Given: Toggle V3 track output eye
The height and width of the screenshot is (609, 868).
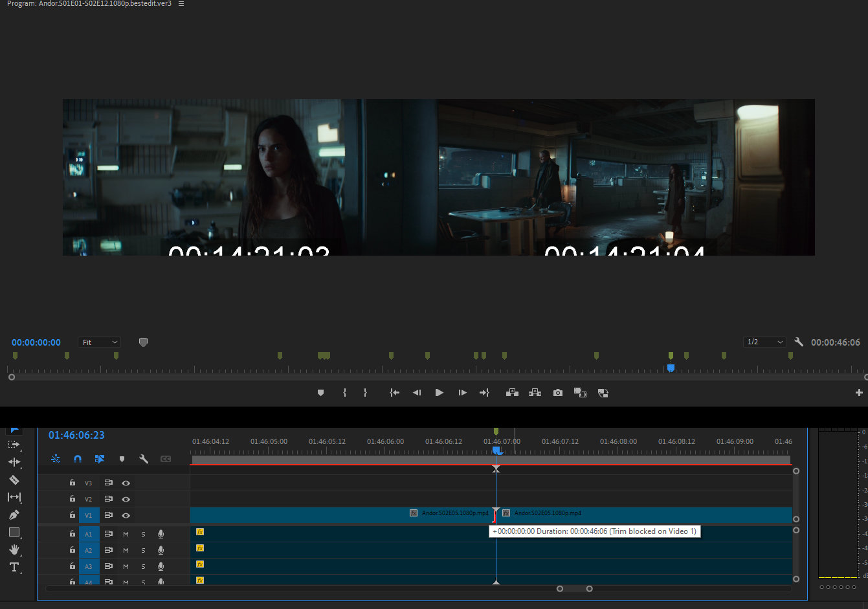Looking at the screenshot, I should click(126, 483).
